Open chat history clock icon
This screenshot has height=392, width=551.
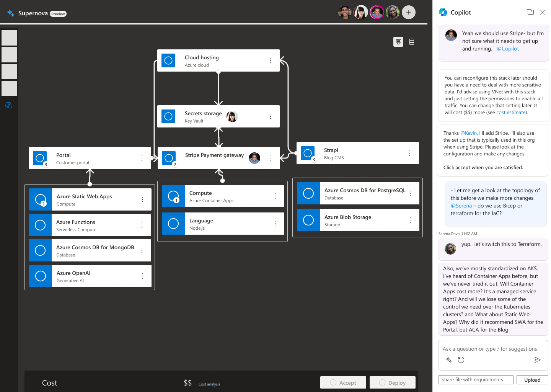pos(461,360)
